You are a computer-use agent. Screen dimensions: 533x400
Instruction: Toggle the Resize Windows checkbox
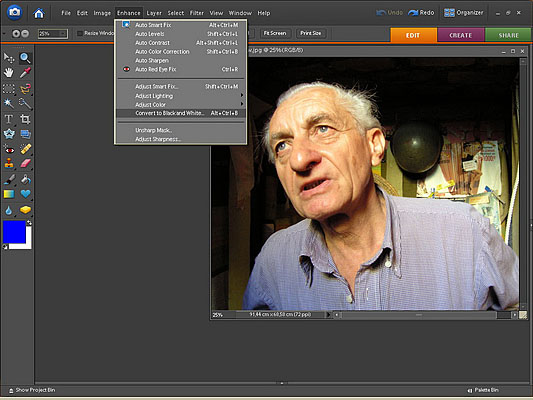(80, 33)
